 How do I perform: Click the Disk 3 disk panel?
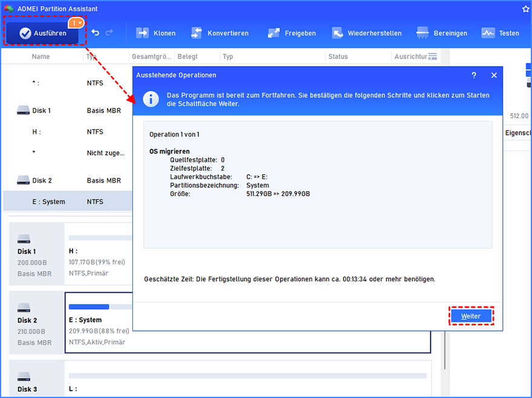click(x=37, y=379)
